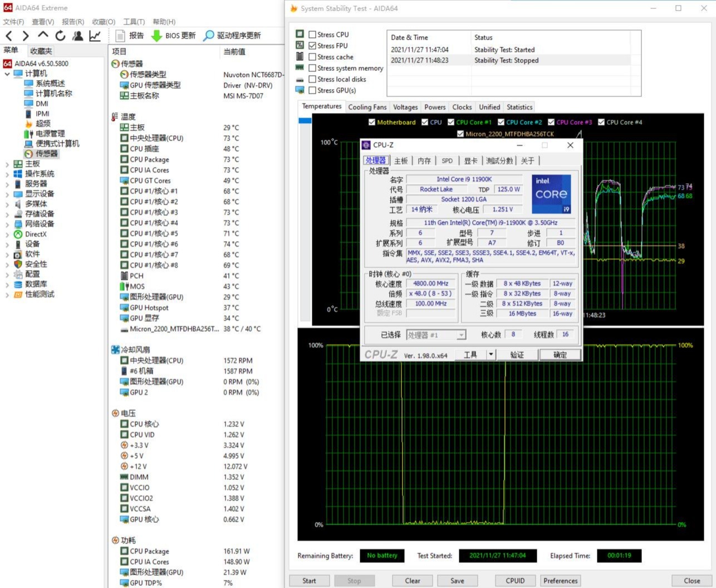Open the 工具(T) menu in AIDA64
The image size is (716, 588).
point(134,22)
